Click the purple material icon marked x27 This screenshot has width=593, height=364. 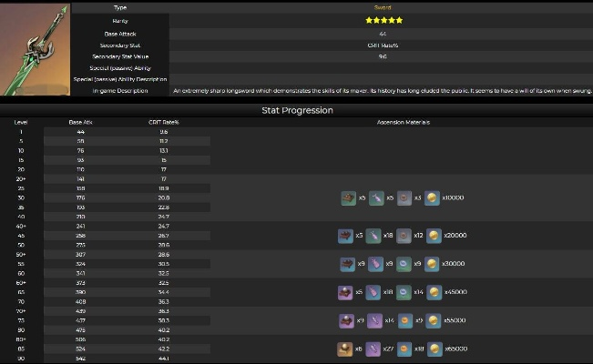click(x=375, y=349)
